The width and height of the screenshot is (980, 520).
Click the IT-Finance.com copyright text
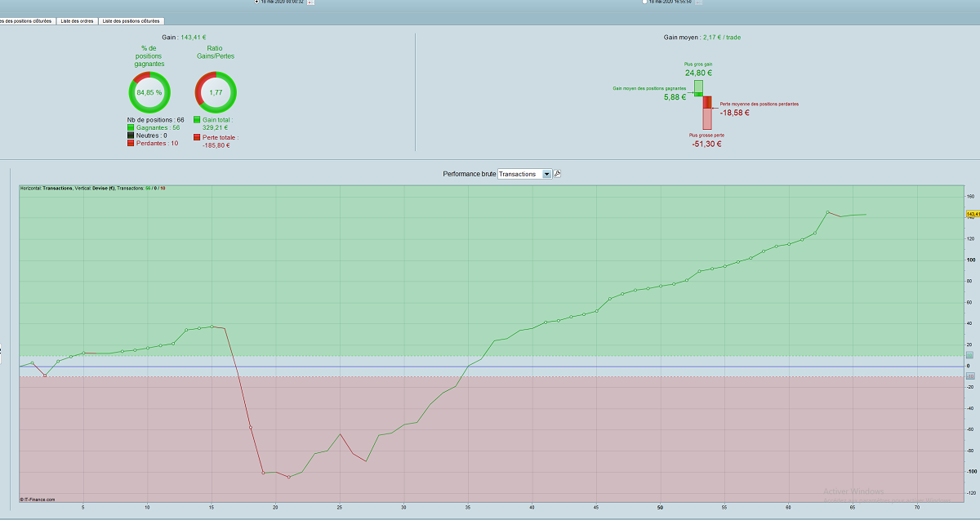[x=38, y=498]
